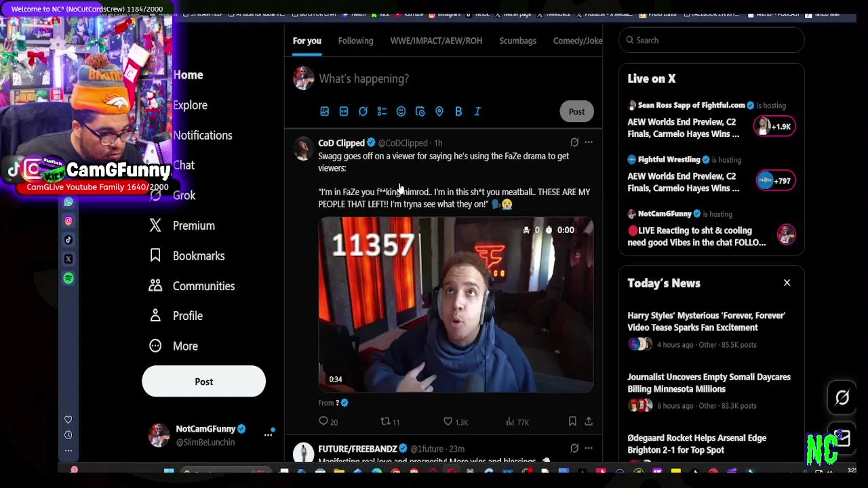Viewport: 868px width, 488px height.
Task: Click the X Search field
Action: [x=711, y=41]
